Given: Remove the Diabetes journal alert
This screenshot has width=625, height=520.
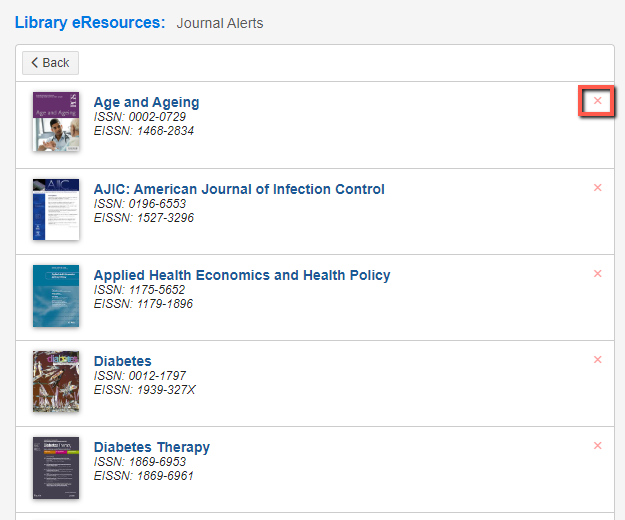Looking at the screenshot, I should tap(597, 360).
